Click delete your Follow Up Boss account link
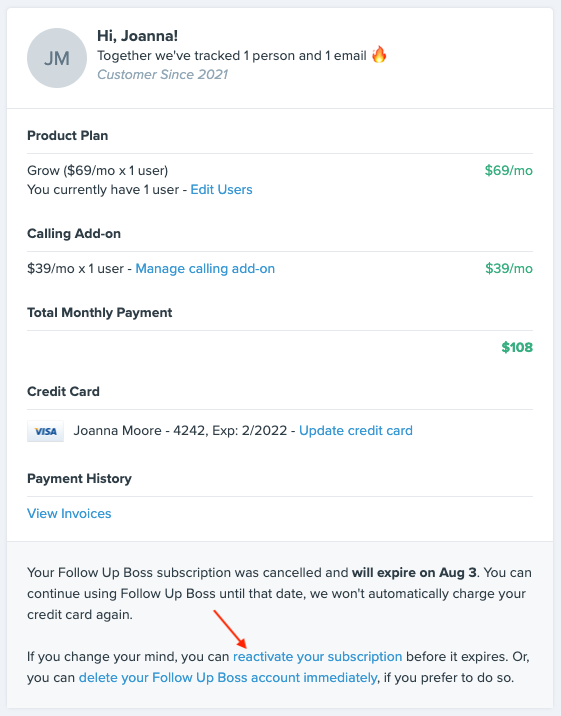This screenshot has height=716, width=561. (x=228, y=678)
